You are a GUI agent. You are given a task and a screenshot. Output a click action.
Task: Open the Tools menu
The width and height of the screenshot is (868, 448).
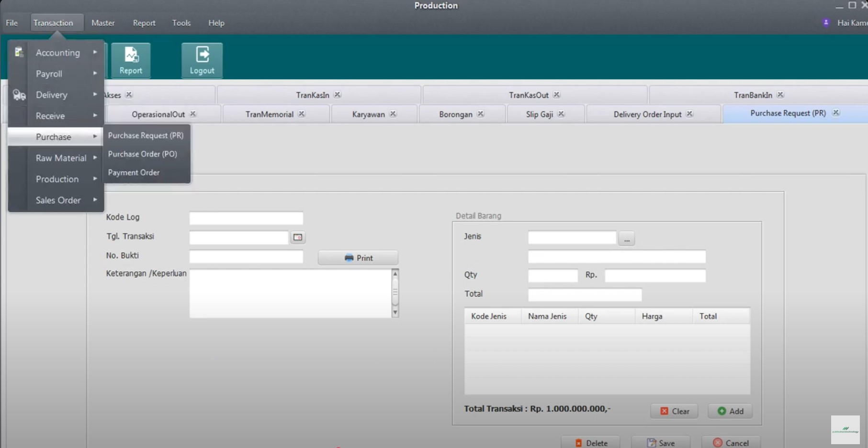tap(181, 23)
